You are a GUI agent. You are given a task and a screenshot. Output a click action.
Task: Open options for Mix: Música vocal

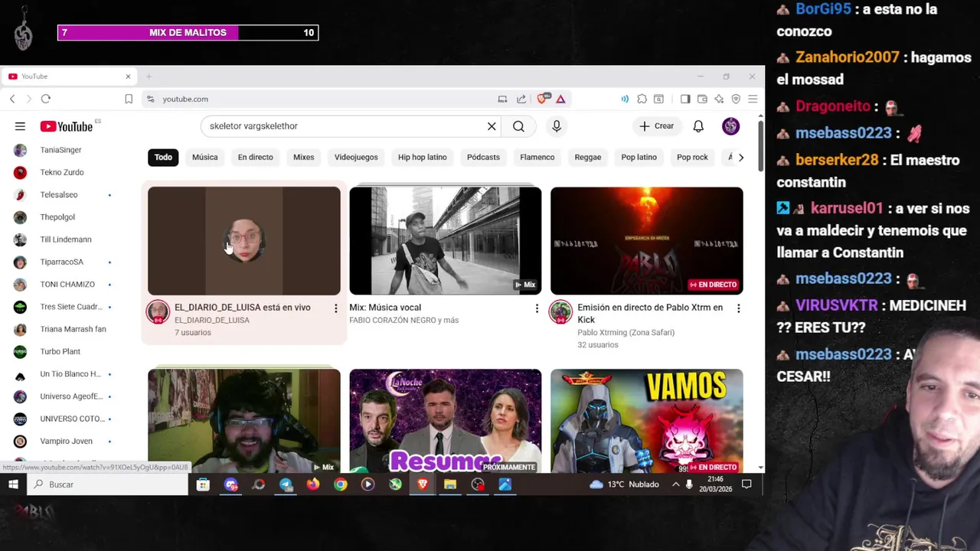click(537, 308)
